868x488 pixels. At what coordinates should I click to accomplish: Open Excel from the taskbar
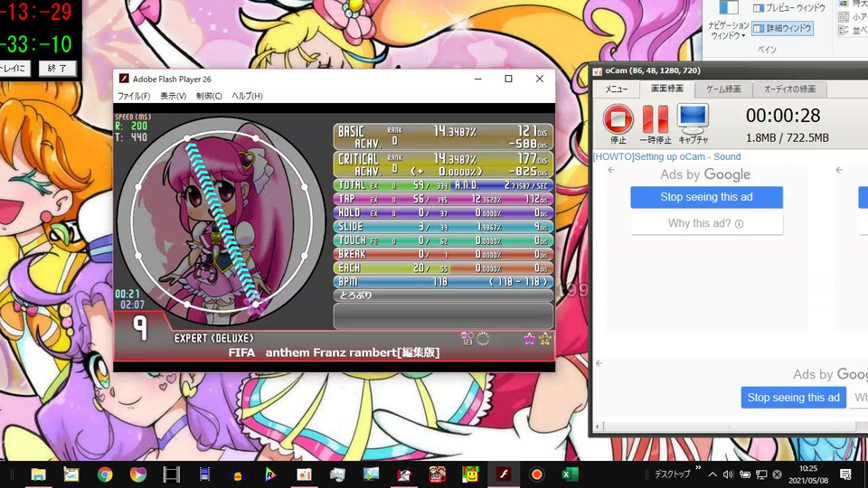570,474
